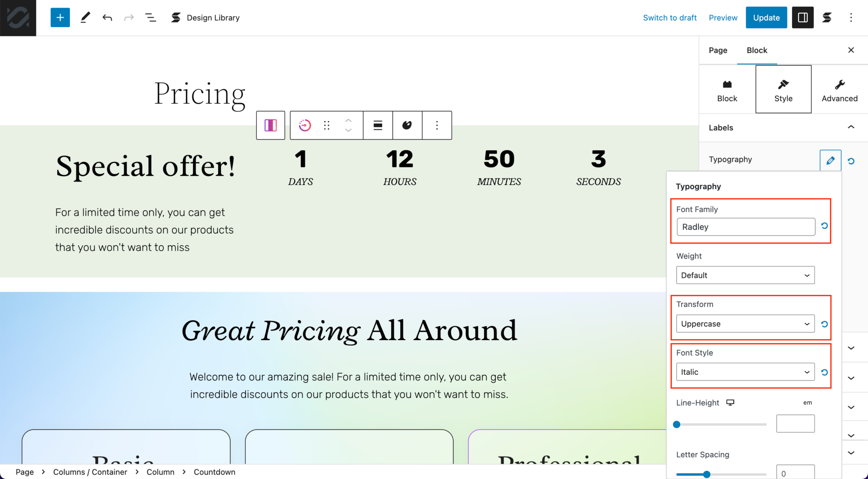868x479 pixels.
Task: Open the Transform dropdown set to Uppercase
Action: [x=745, y=324]
